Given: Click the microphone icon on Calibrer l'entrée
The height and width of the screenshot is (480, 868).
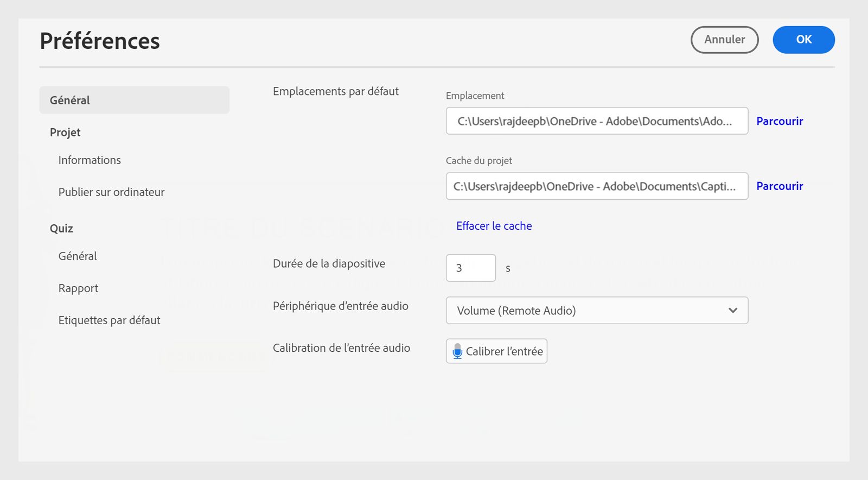Looking at the screenshot, I should tap(457, 351).
